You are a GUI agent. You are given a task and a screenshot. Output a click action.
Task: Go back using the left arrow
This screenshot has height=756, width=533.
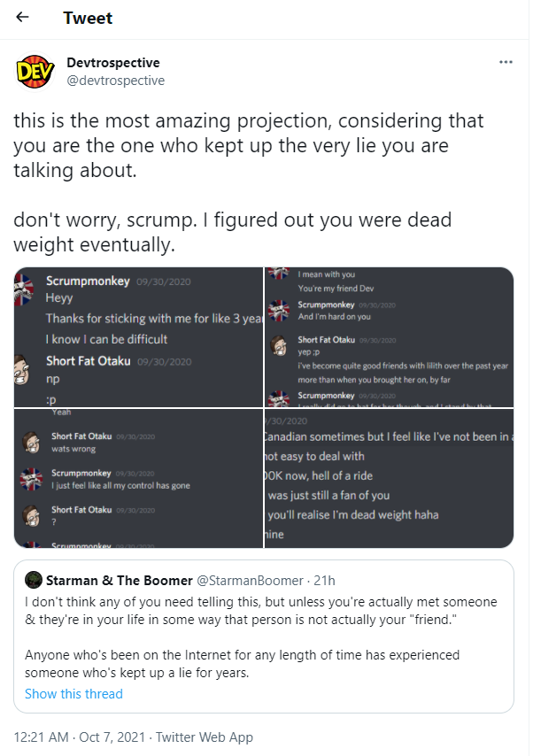[x=22, y=18]
